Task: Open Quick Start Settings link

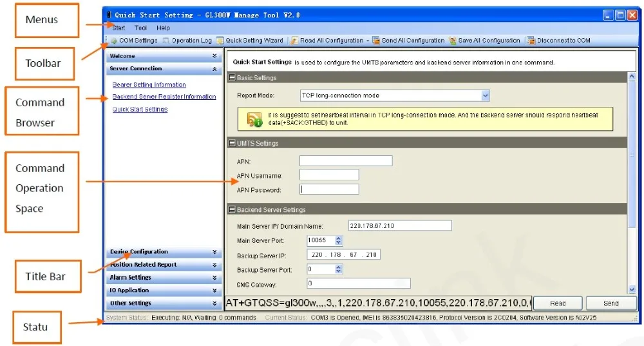Action: click(x=140, y=110)
